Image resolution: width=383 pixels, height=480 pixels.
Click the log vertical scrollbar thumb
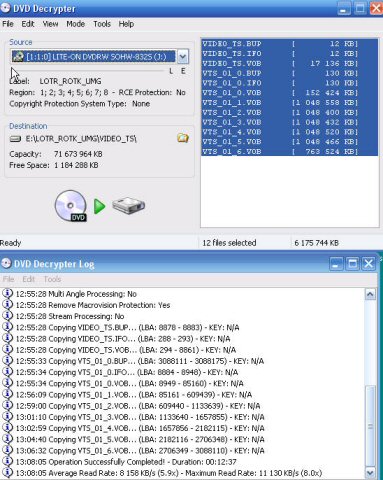(x=370, y=426)
